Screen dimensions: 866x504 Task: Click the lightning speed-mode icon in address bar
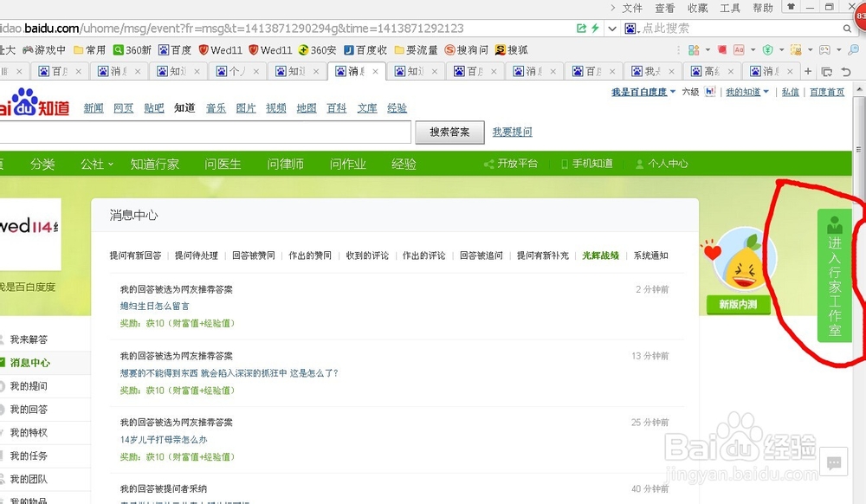tap(595, 27)
